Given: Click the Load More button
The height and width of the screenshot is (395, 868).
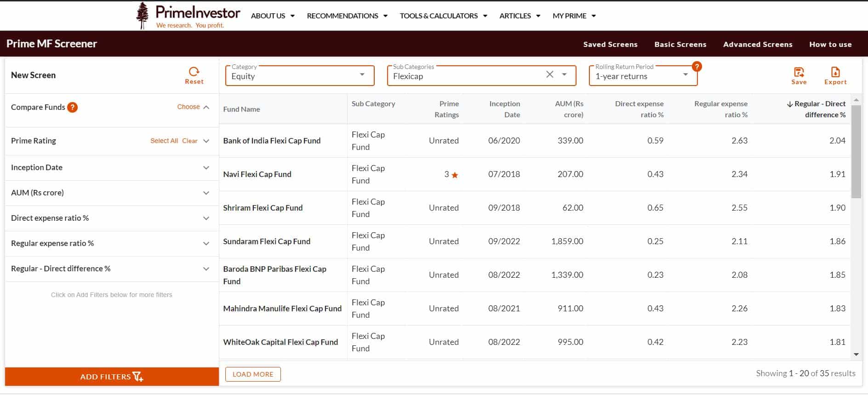Looking at the screenshot, I should point(253,374).
